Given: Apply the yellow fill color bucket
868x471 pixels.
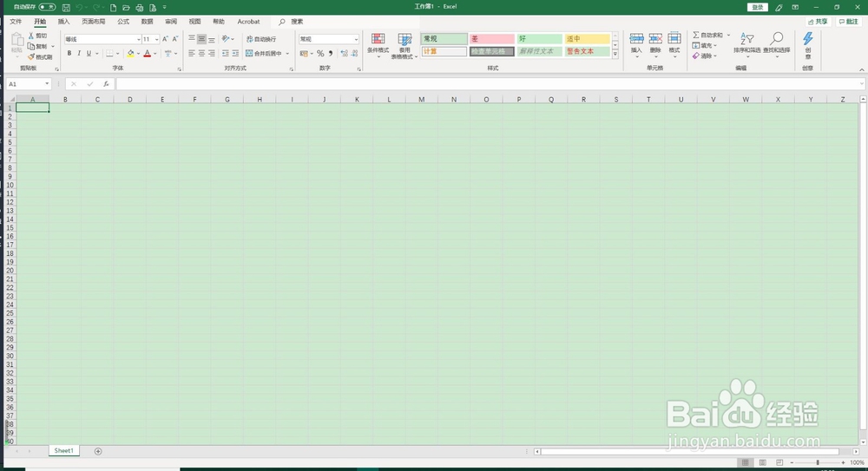Looking at the screenshot, I should coord(131,54).
